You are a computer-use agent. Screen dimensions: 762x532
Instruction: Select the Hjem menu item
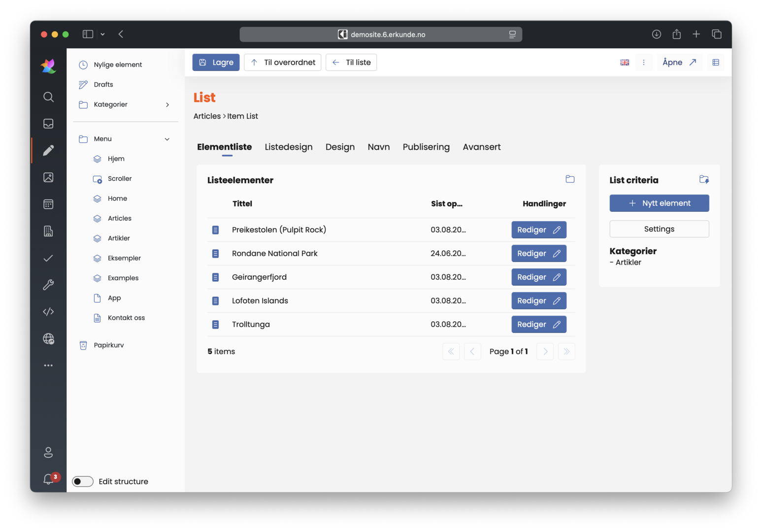[116, 159]
